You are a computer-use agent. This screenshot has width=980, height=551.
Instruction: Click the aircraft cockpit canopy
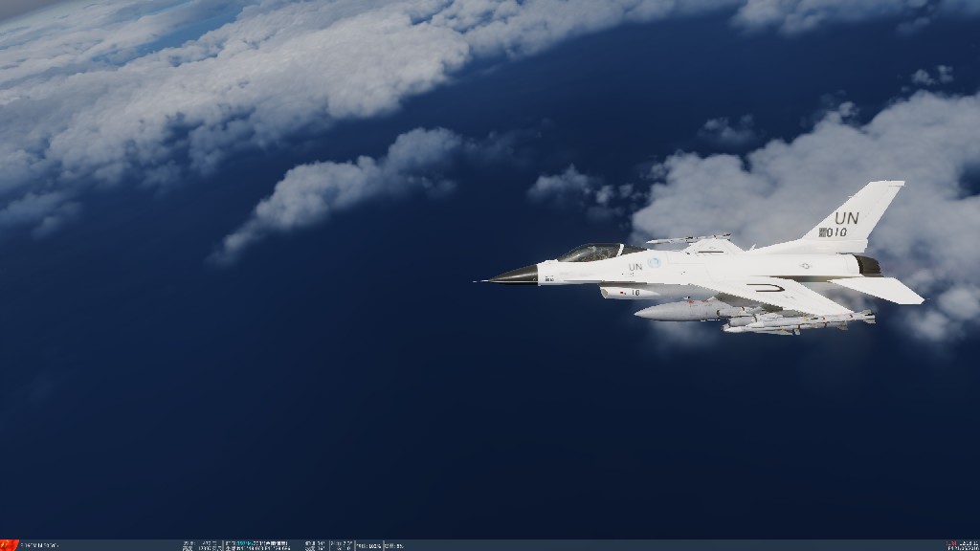[x=591, y=253]
